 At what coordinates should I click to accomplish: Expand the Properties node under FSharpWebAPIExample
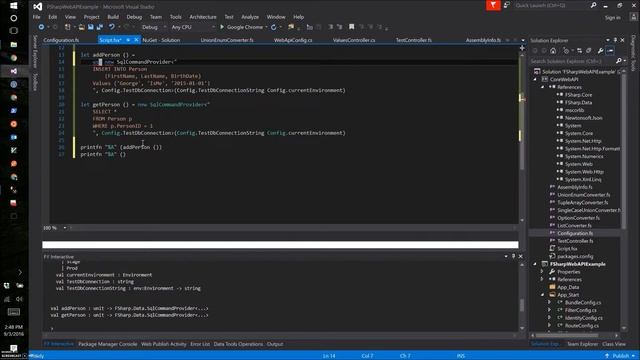click(x=542, y=272)
